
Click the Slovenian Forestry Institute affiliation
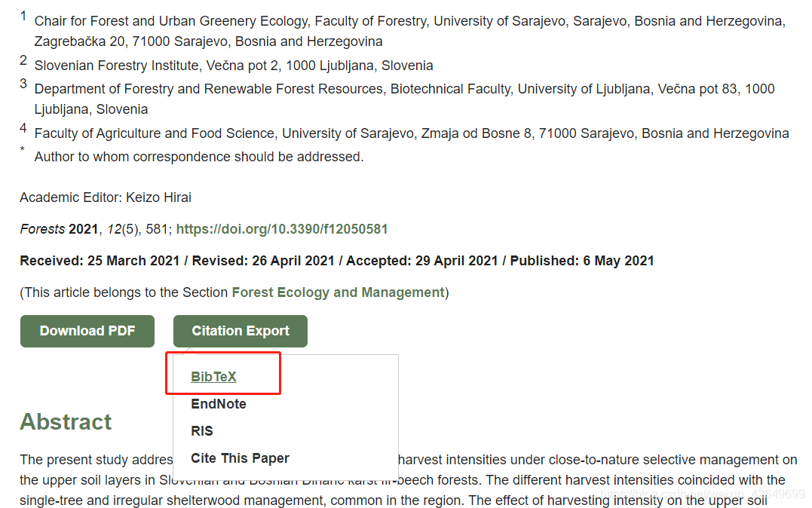coord(234,66)
